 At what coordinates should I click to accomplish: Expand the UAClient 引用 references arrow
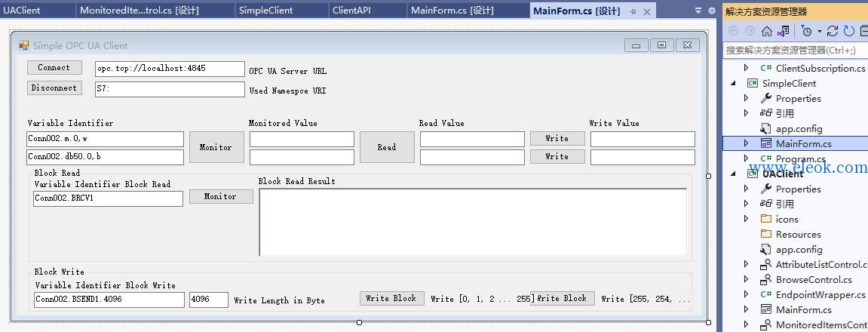click(x=747, y=204)
